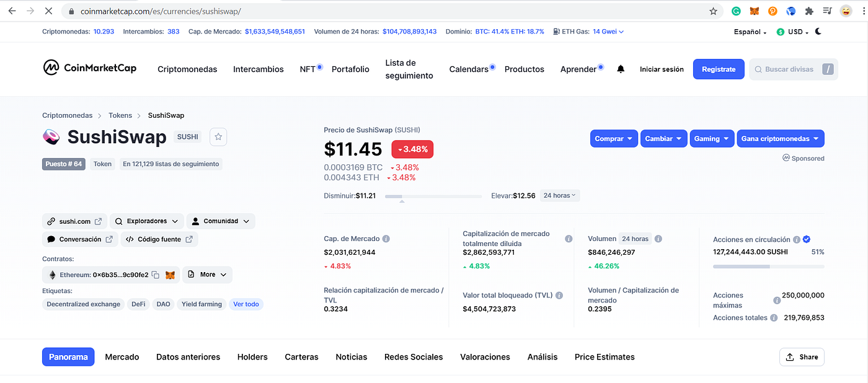Open the Comunidad dropdown
Image resolution: width=868 pixels, height=383 pixels.
click(x=221, y=221)
